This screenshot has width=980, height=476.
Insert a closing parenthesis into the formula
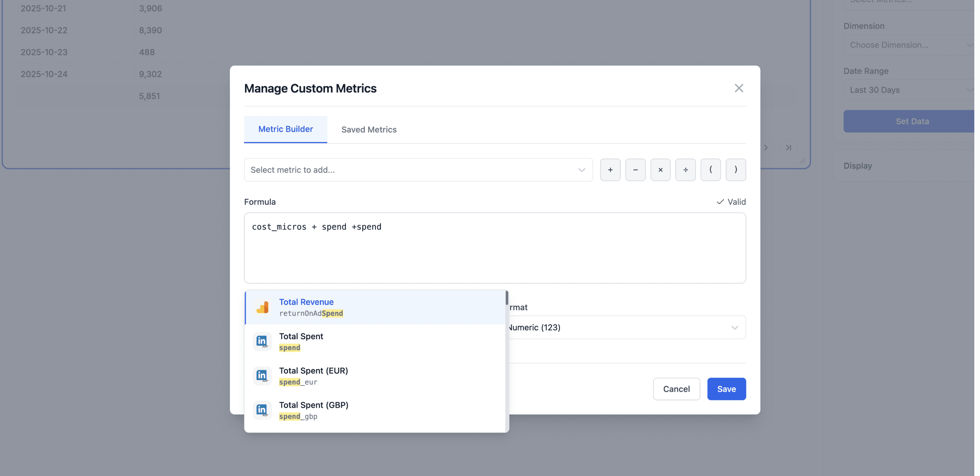735,170
